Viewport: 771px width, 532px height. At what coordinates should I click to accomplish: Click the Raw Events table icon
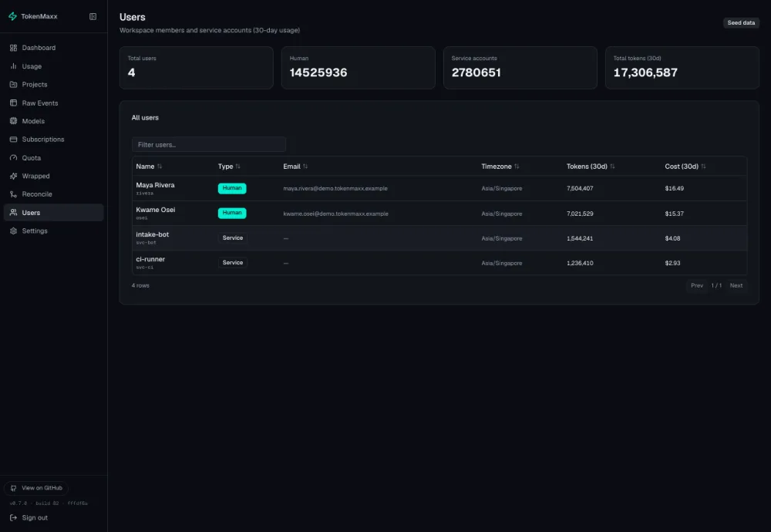coord(13,103)
